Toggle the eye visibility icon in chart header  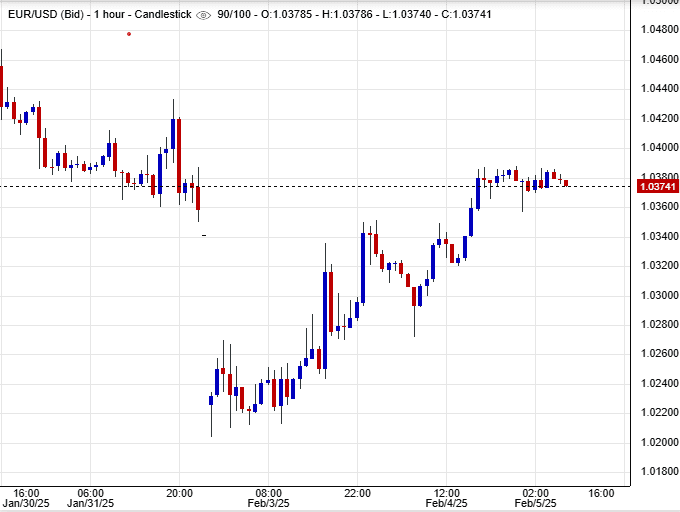click(x=204, y=16)
